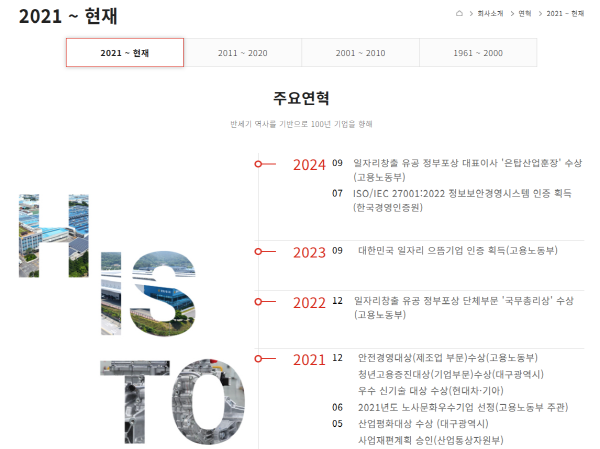Open 회사소개 in the breadcrumb
Viewport: 600px width, 449px height.
tap(490, 13)
